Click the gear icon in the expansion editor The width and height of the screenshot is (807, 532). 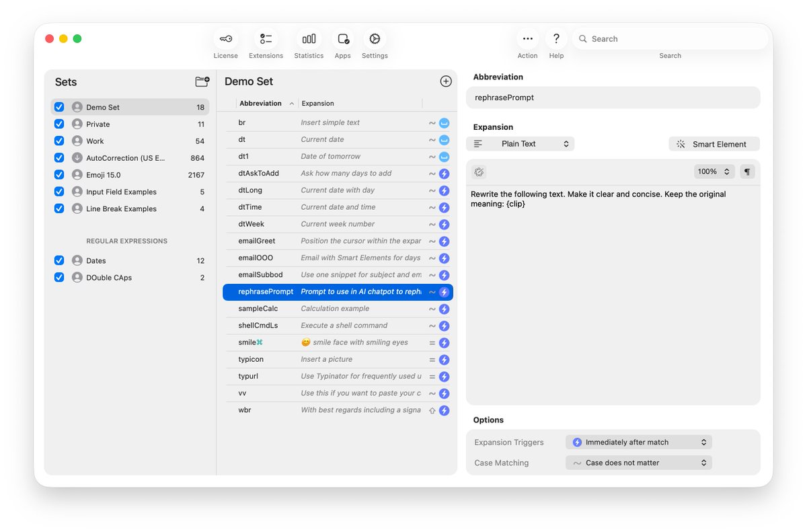[x=479, y=172]
